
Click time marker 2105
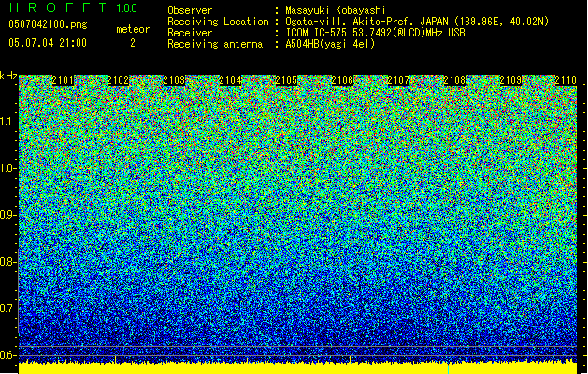click(286, 80)
